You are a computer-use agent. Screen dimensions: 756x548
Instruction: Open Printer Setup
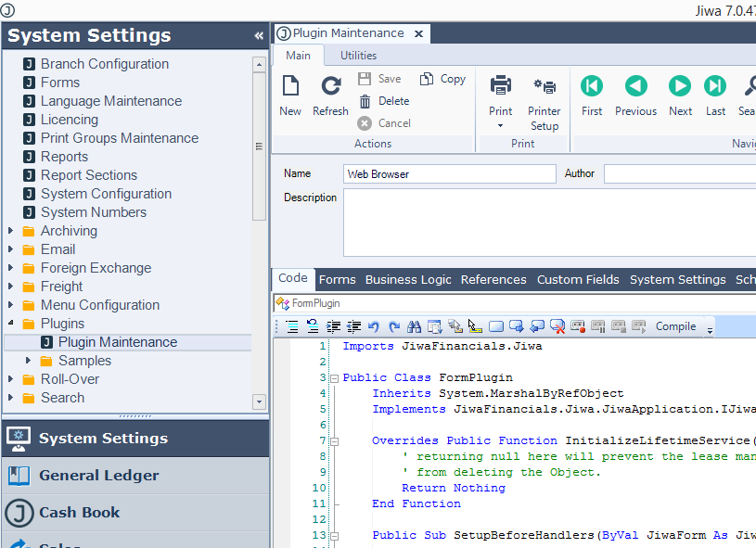(x=545, y=87)
